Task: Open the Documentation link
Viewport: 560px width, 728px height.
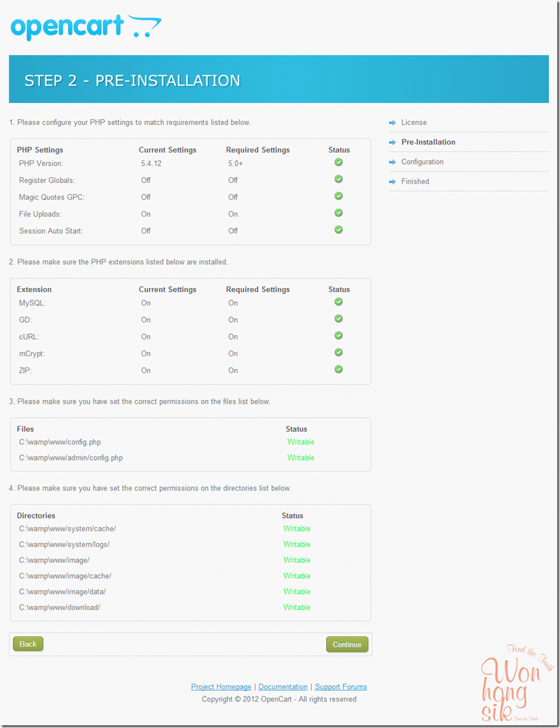Action: 283,687
